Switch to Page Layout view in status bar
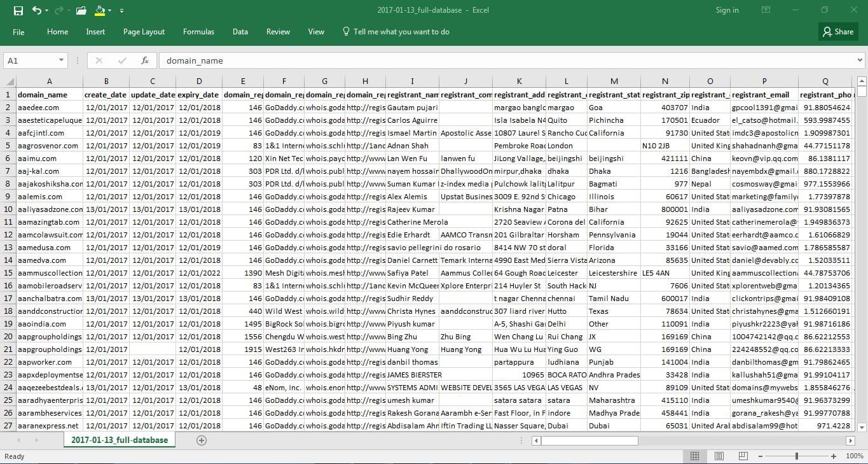The image size is (868, 464). coord(719,456)
